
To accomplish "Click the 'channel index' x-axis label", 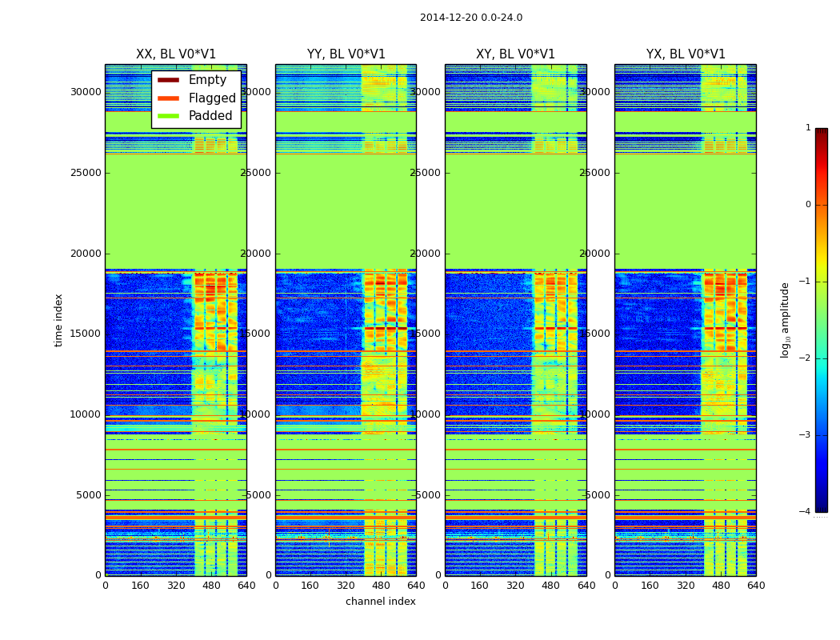I will (380, 602).
